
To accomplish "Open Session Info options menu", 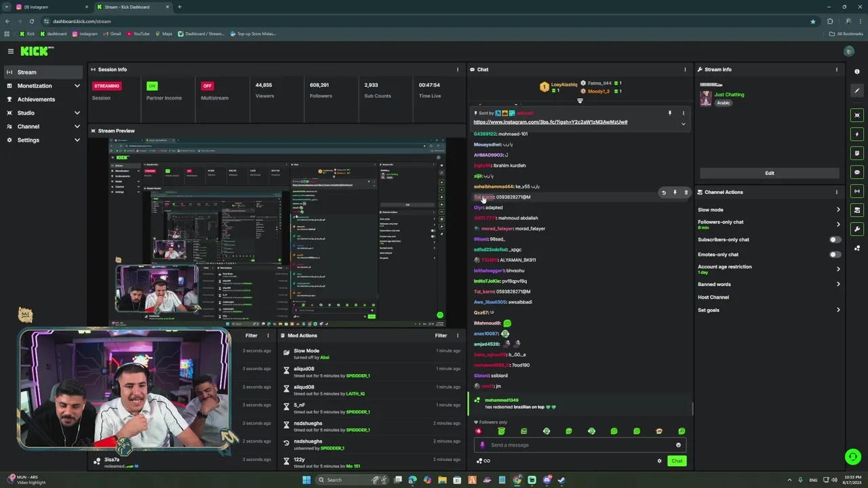I will coord(457,69).
